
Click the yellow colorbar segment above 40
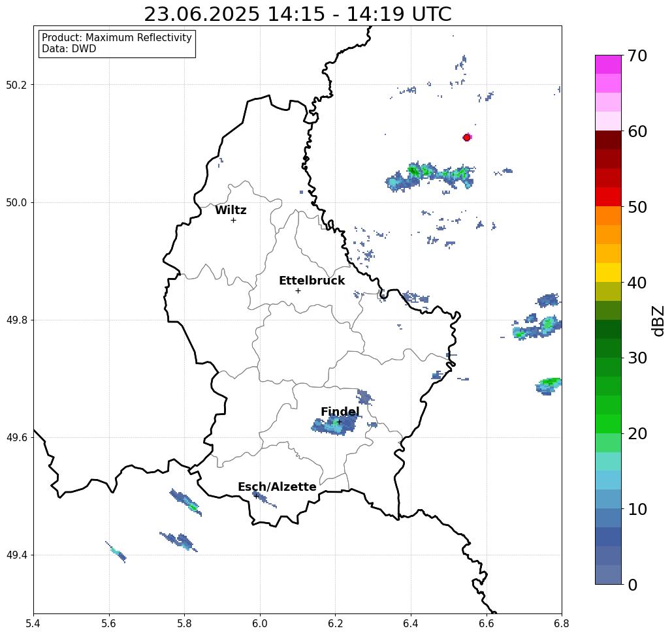(608, 272)
